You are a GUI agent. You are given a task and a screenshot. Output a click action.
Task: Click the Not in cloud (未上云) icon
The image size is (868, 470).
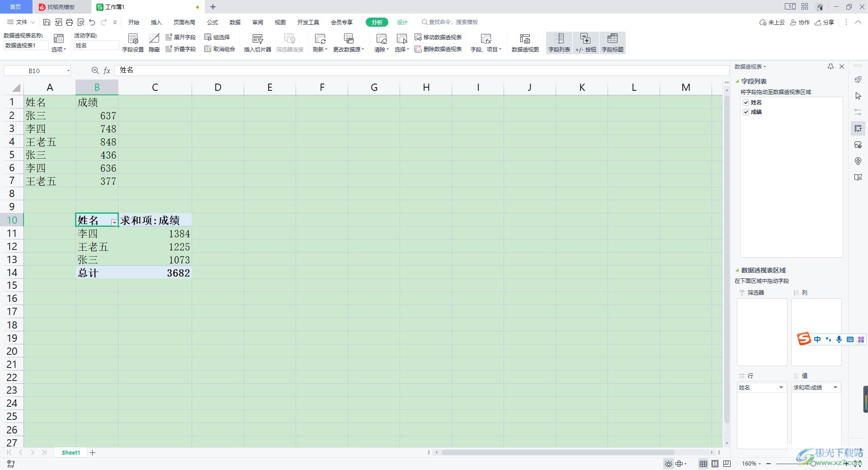772,22
